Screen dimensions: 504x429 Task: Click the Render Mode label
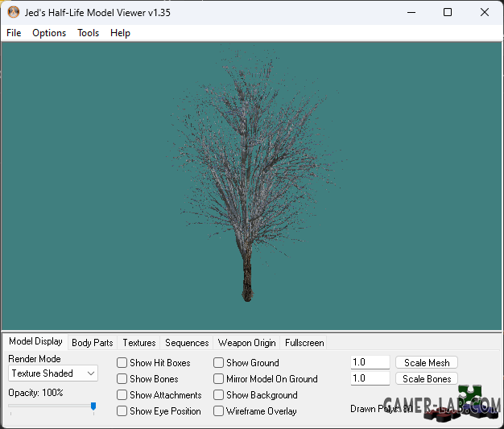(x=35, y=359)
